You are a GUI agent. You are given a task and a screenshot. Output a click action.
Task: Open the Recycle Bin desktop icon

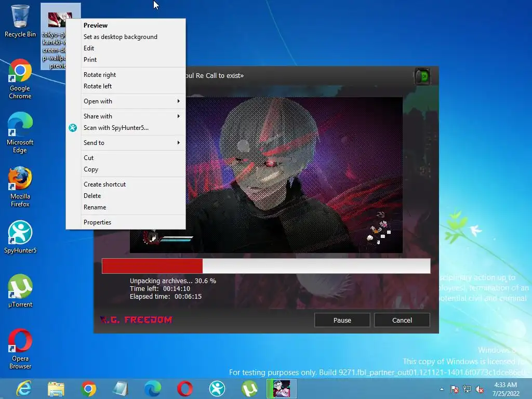click(20, 21)
